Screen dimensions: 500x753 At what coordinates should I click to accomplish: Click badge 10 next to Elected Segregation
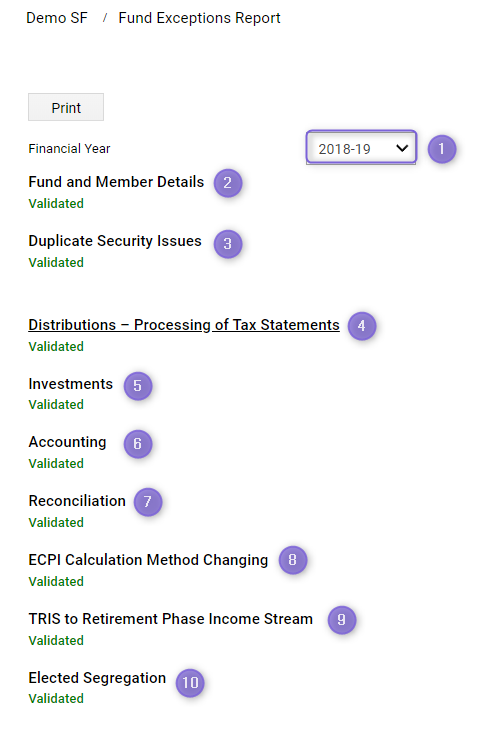click(190, 682)
